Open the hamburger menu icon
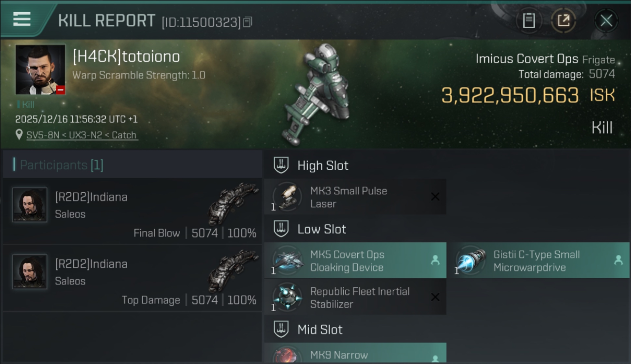This screenshot has width=631, height=364. pos(22,19)
